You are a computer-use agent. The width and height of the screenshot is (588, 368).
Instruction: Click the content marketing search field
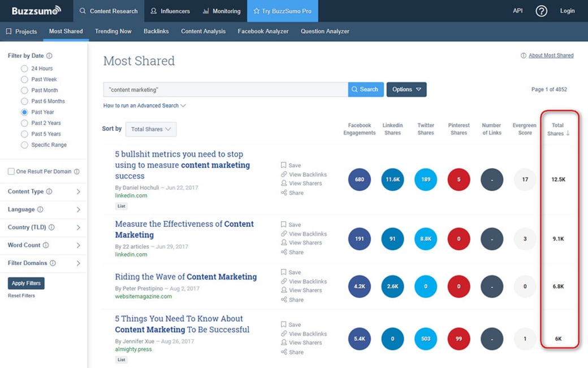(x=225, y=89)
